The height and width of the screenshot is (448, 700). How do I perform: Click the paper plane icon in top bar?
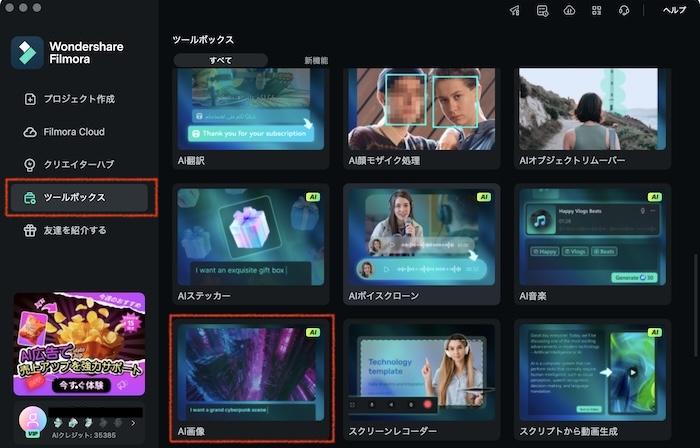pyautogui.click(x=515, y=10)
